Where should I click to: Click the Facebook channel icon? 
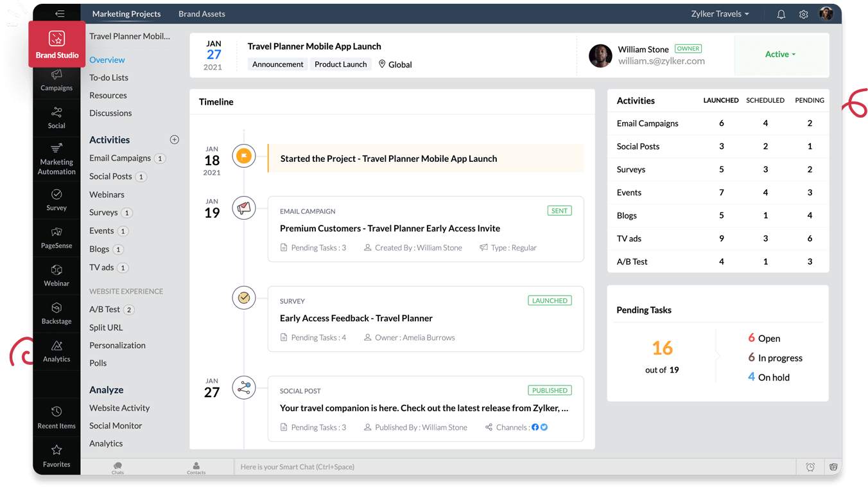[535, 427]
